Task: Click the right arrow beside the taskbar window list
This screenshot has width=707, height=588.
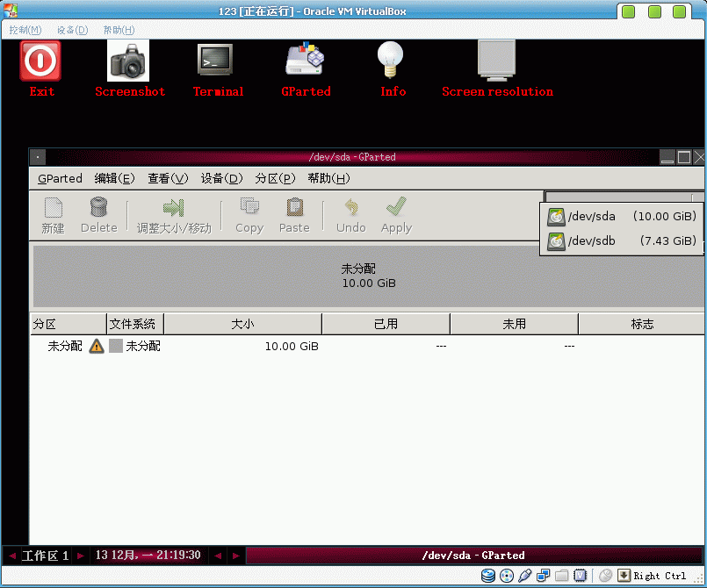Action: coord(236,556)
